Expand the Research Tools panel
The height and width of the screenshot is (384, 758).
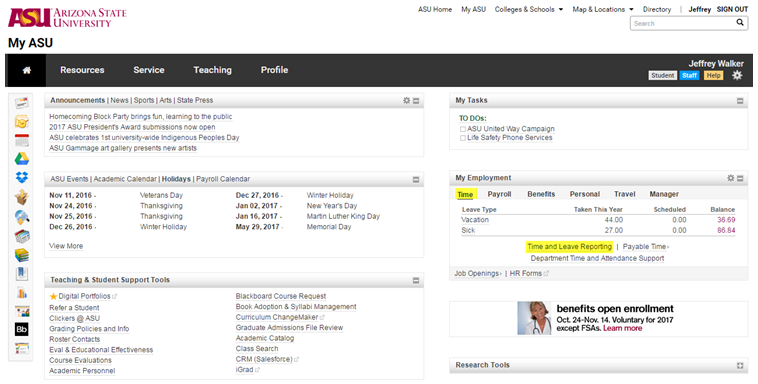click(x=740, y=366)
